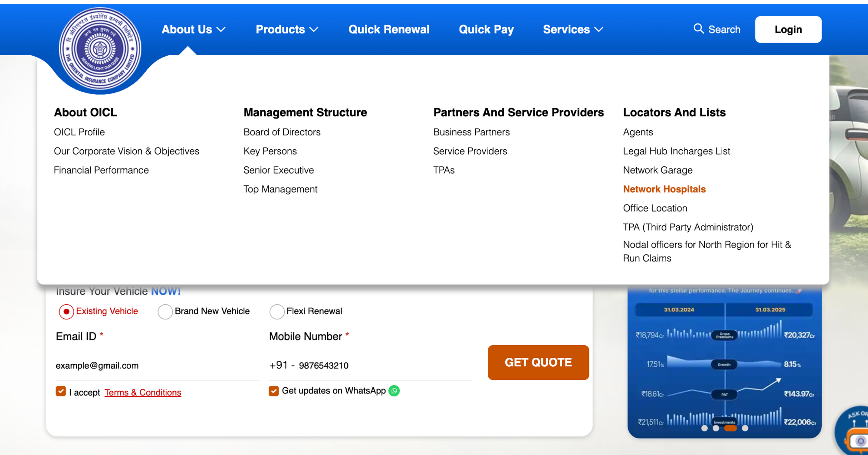
Task: Open the Quick Renewal page
Action: (x=389, y=30)
